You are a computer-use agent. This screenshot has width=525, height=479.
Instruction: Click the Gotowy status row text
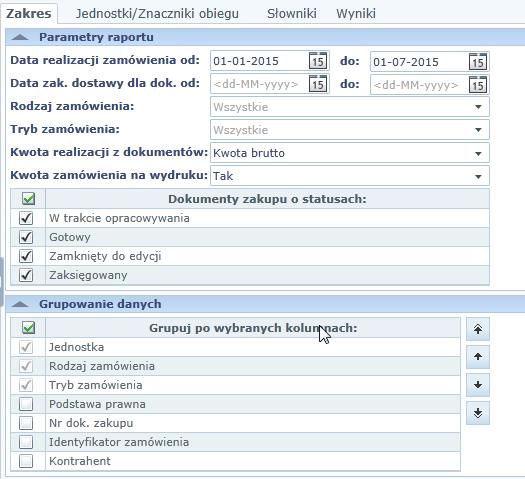pyautogui.click(x=70, y=237)
